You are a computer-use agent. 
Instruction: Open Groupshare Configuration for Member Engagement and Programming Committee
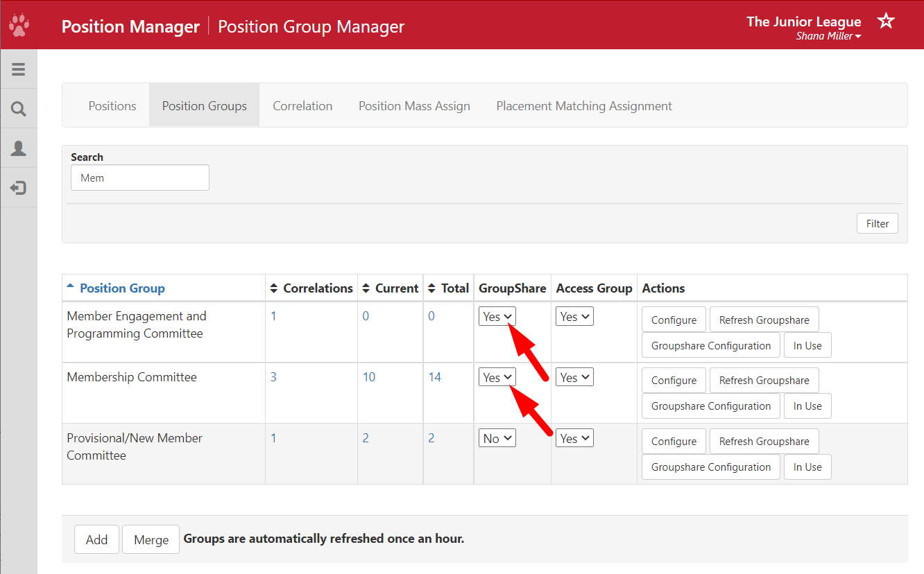pyautogui.click(x=711, y=345)
